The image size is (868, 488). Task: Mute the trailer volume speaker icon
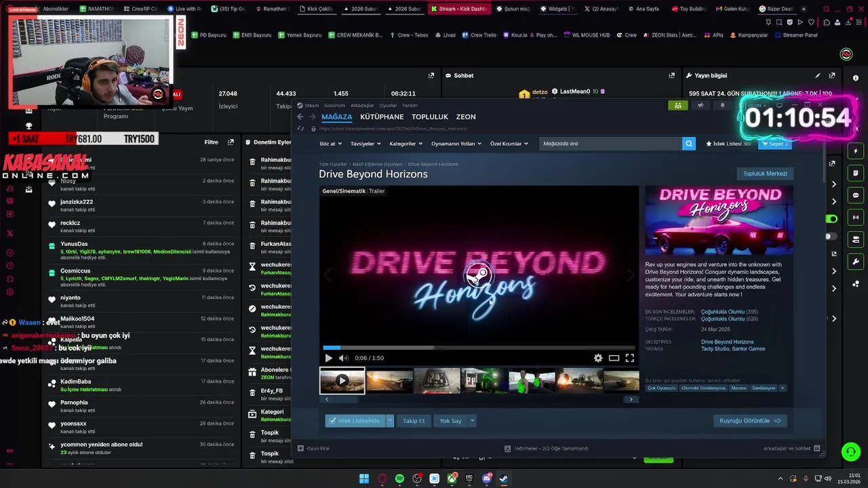coord(344,358)
